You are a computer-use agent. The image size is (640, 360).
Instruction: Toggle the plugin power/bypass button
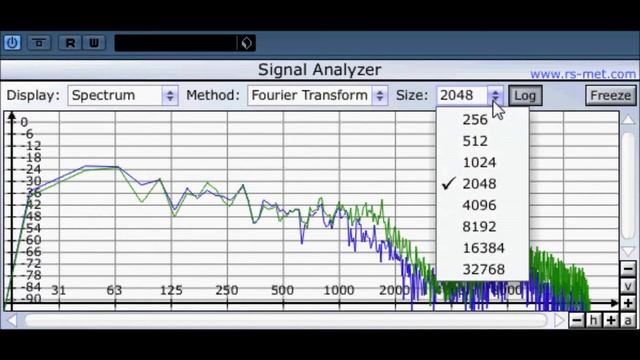[12, 43]
